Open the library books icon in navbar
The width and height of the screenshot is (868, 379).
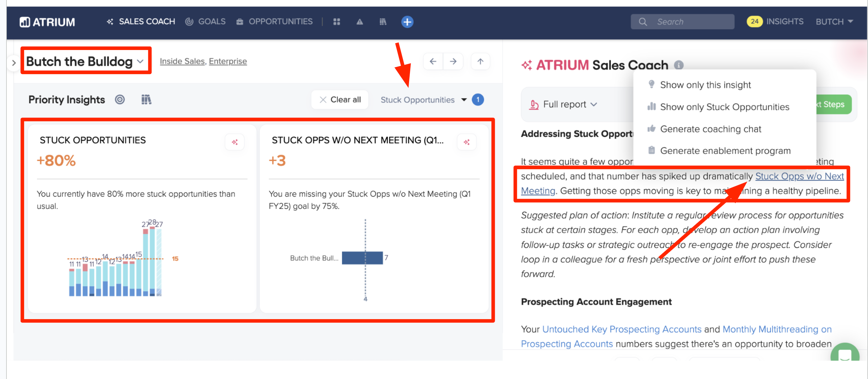(383, 22)
